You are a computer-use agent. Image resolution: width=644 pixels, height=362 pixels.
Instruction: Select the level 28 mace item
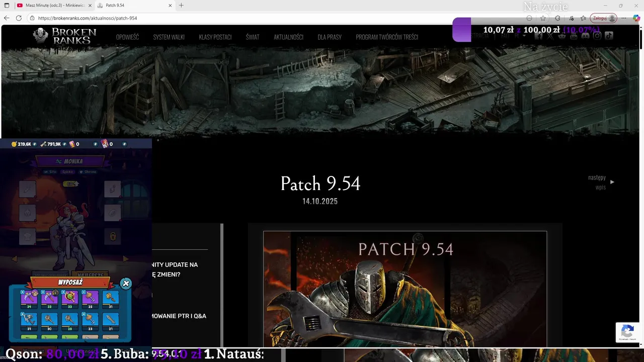(70, 322)
